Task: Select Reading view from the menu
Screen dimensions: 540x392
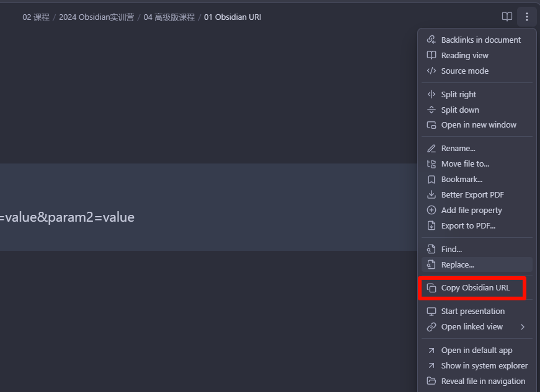Action: pyautogui.click(x=477, y=55)
